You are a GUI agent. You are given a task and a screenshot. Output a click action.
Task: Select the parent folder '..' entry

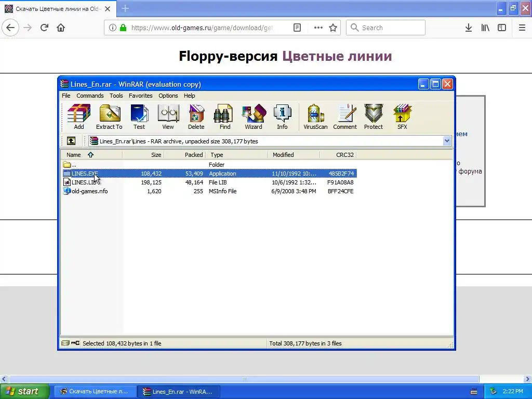coord(70,165)
